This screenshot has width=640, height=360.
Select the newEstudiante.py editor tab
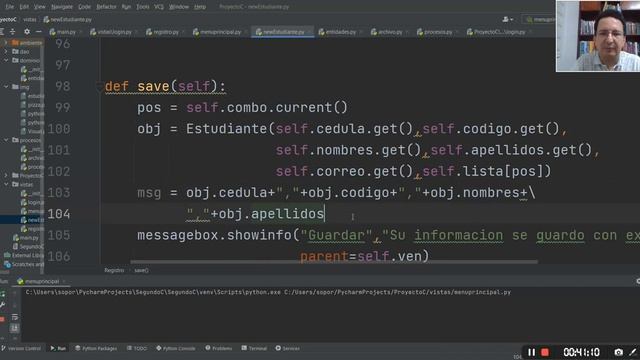pyautogui.click(x=283, y=32)
